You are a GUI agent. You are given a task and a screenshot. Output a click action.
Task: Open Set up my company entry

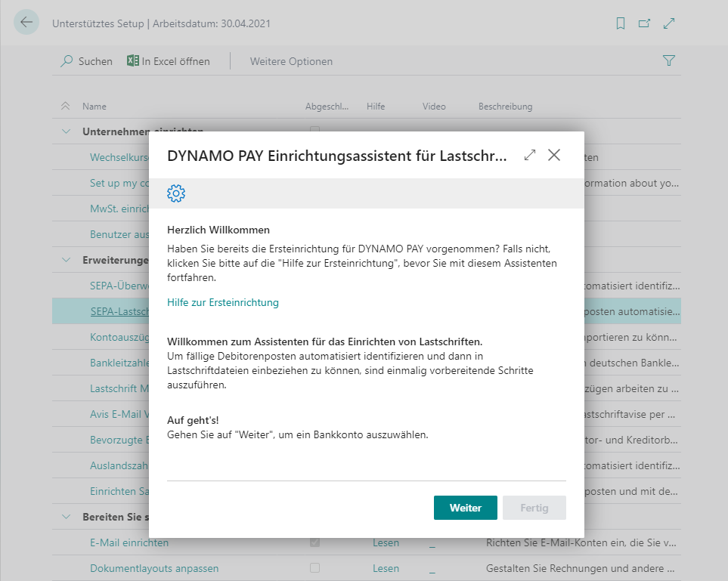[119, 183]
